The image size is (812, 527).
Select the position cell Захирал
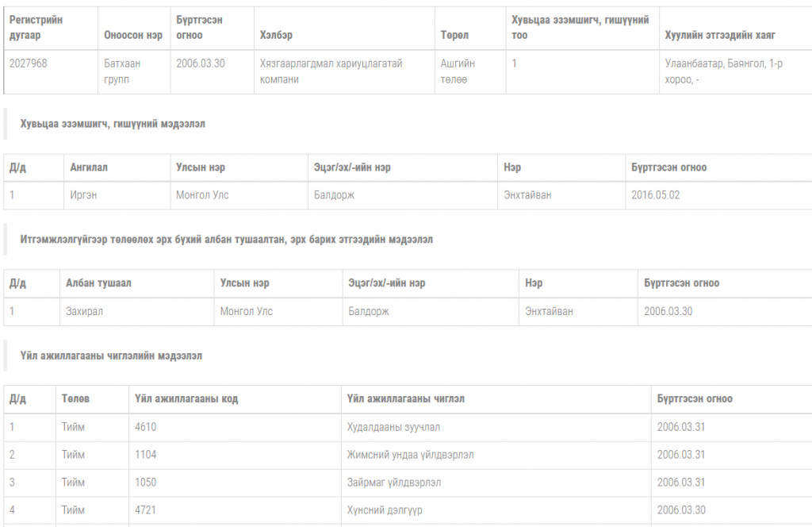pyautogui.click(x=136, y=311)
